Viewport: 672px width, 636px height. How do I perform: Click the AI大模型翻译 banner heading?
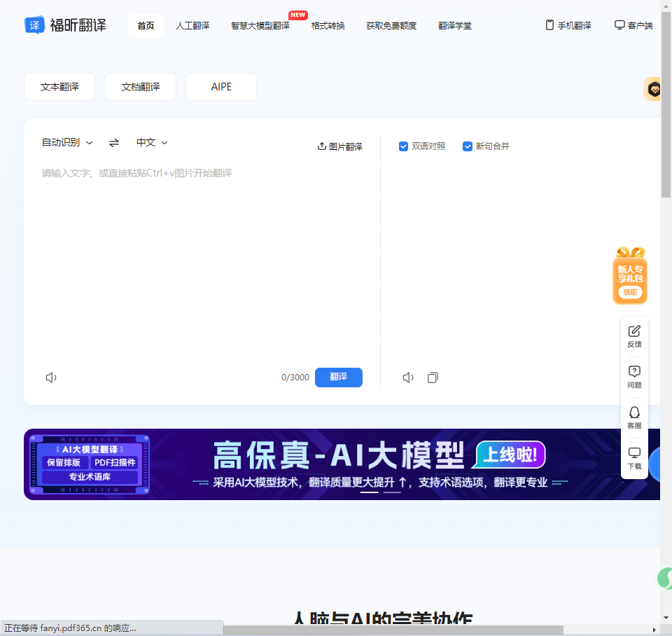click(90, 449)
